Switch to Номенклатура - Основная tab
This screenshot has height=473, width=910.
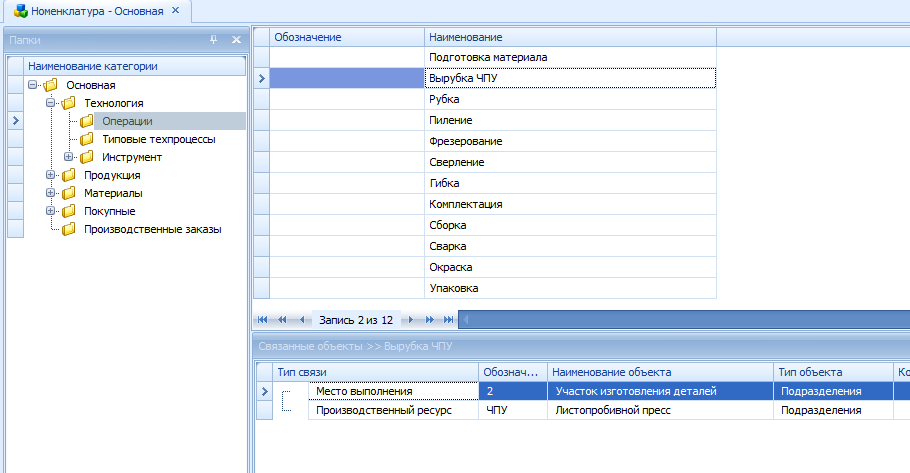click(97, 11)
